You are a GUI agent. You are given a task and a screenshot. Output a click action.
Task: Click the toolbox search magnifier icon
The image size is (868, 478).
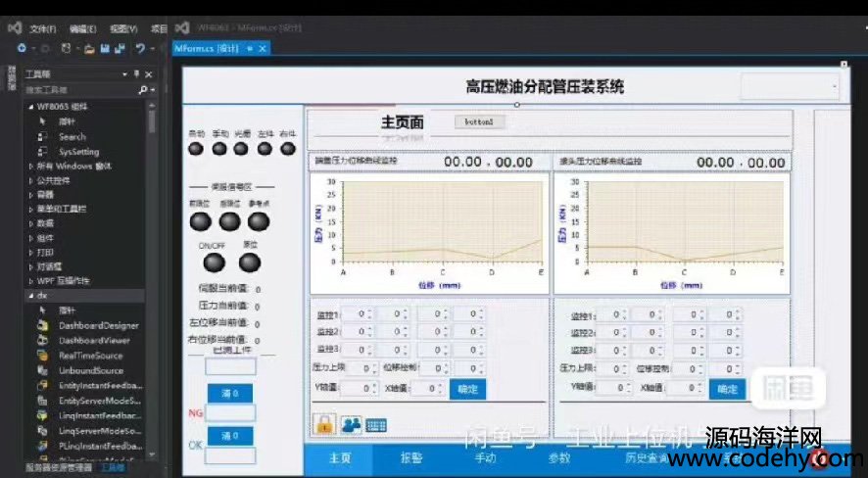click(143, 89)
